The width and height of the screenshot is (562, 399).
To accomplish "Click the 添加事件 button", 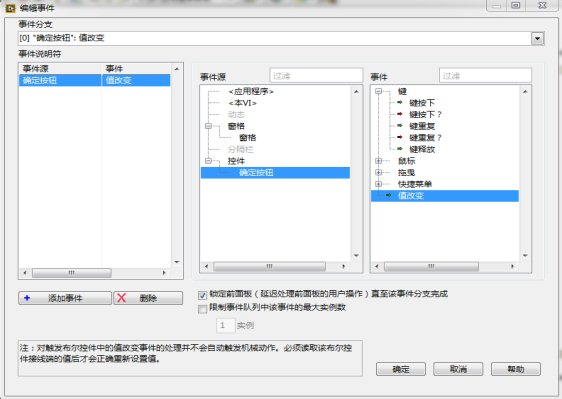I will click(x=65, y=298).
